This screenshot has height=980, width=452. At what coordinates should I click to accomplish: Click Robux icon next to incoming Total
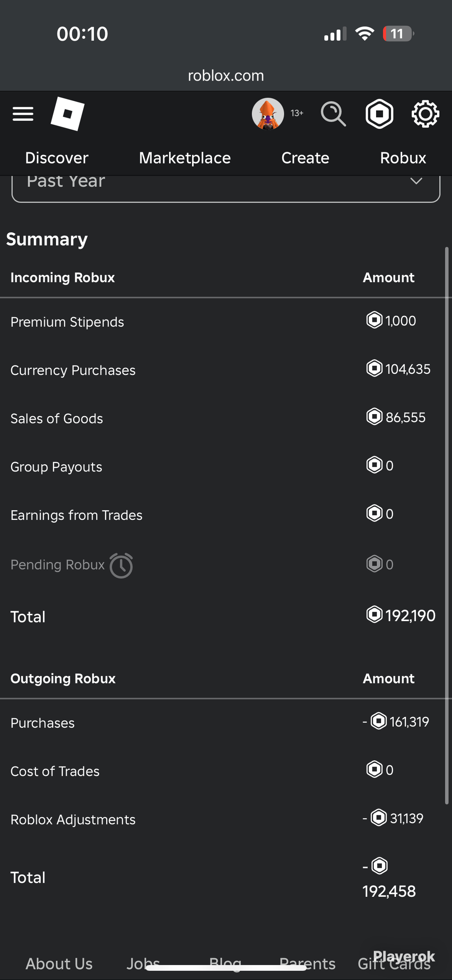[x=374, y=615]
